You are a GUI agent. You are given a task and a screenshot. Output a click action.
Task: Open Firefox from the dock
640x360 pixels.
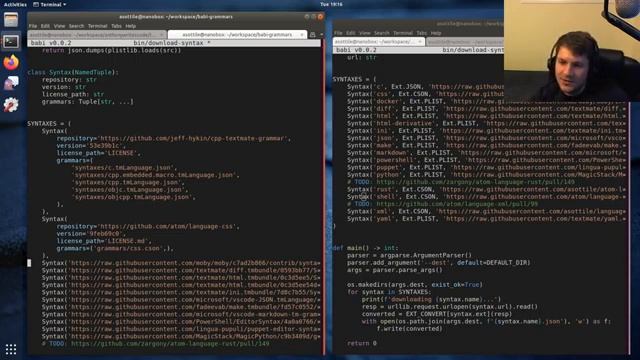(11, 62)
